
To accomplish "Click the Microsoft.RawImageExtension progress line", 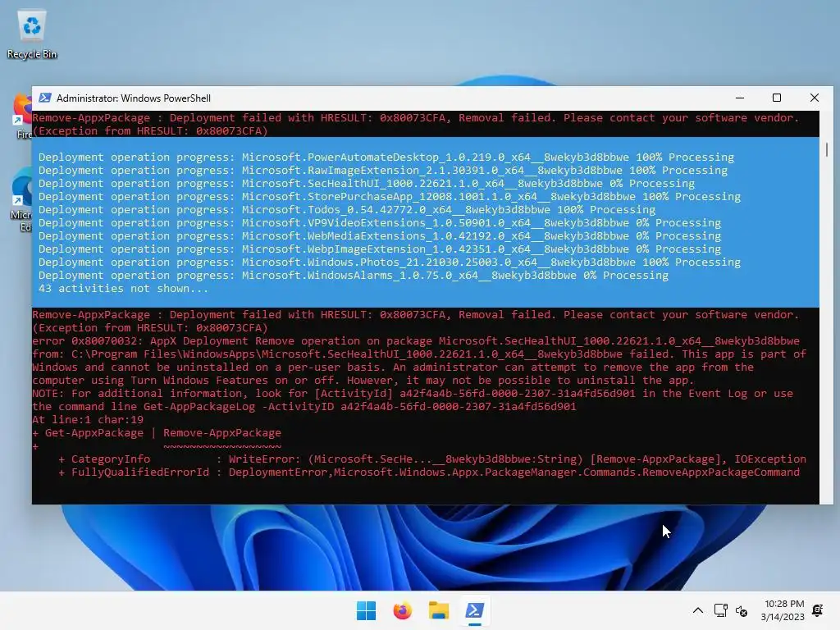I will point(383,171).
